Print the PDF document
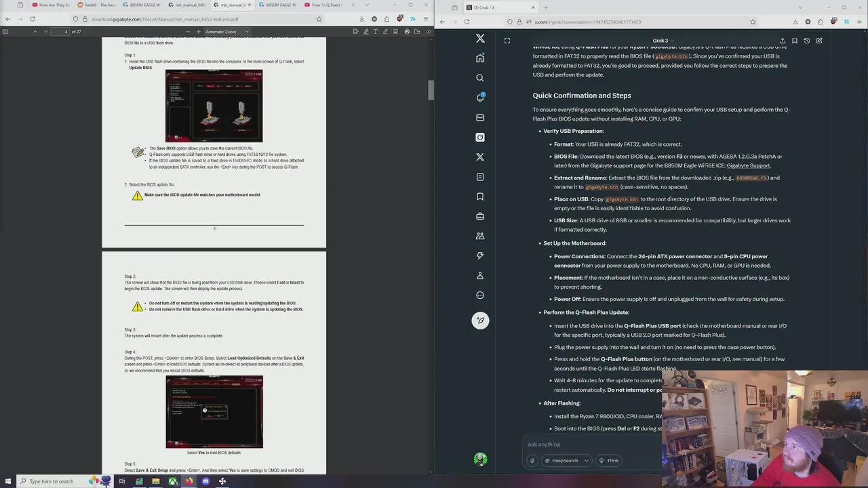868x488 pixels. click(407, 31)
